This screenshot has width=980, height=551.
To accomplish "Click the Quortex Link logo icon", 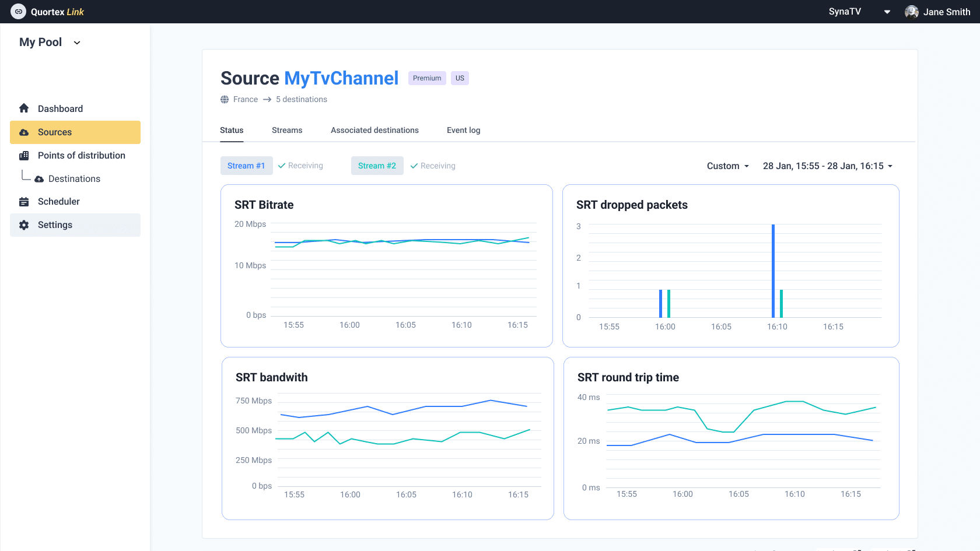I will tap(18, 12).
